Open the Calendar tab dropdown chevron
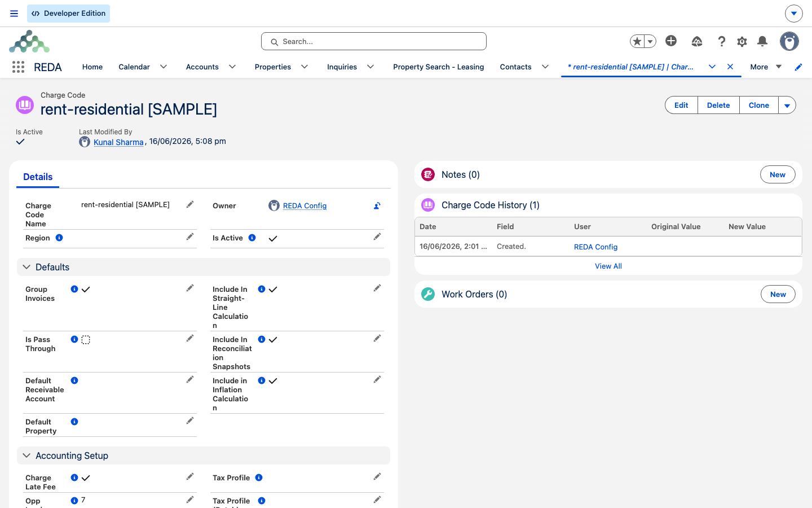Viewport: 812px width, 508px height. click(x=164, y=67)
